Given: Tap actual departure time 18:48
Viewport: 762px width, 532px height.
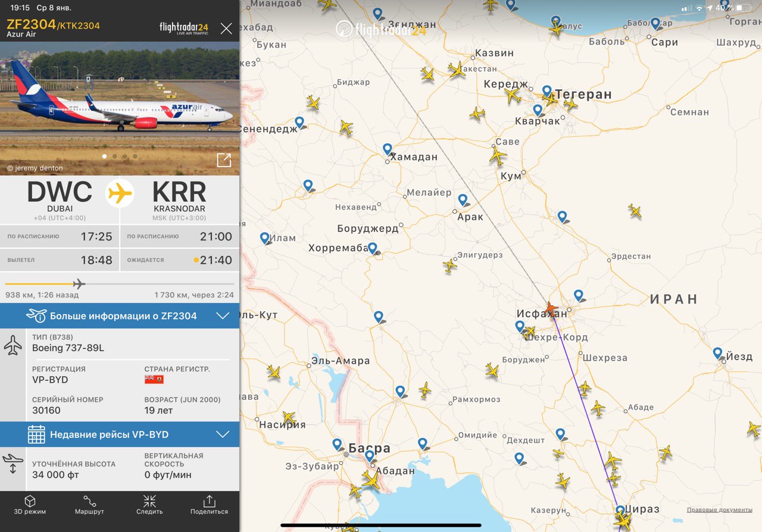Looking at the screenshot, I should coord(96,260).
